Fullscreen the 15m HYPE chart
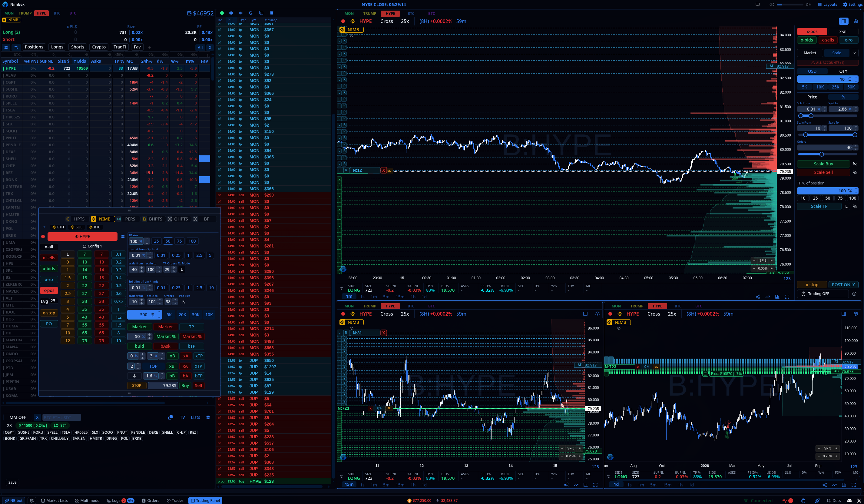Viewport: 864px width, 504px height. tap(595, 485)
